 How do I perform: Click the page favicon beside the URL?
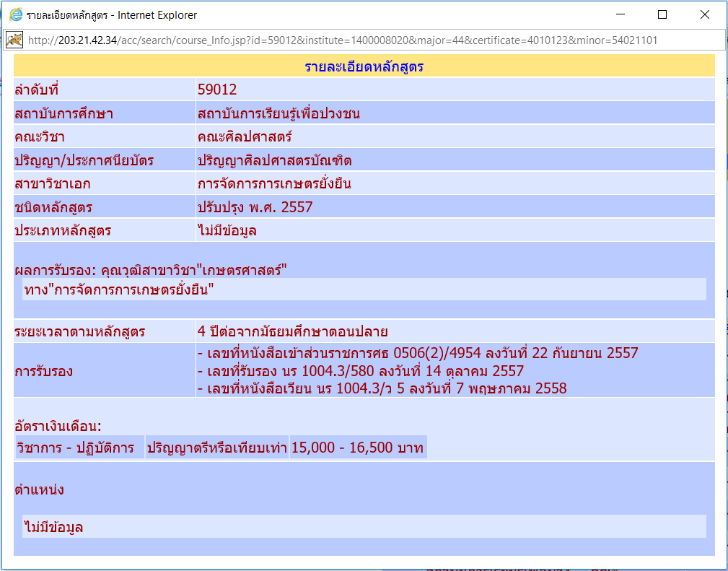14,40
